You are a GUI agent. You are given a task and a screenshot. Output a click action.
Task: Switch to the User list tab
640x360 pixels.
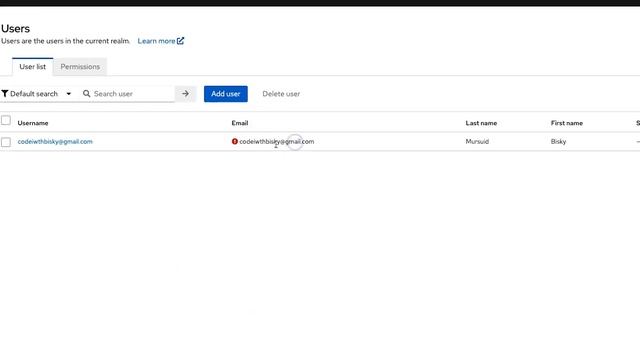pos(33,67)
